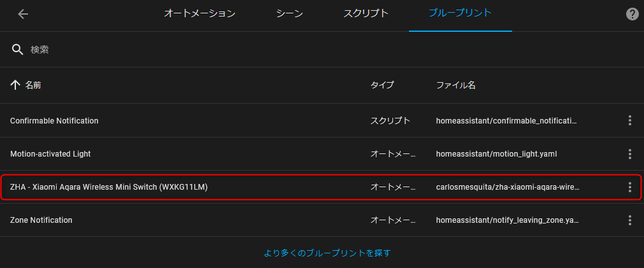Open overflow menu for ZHA Xiaomi Aqara row
The image size is (644, 268).
(629, 187)
